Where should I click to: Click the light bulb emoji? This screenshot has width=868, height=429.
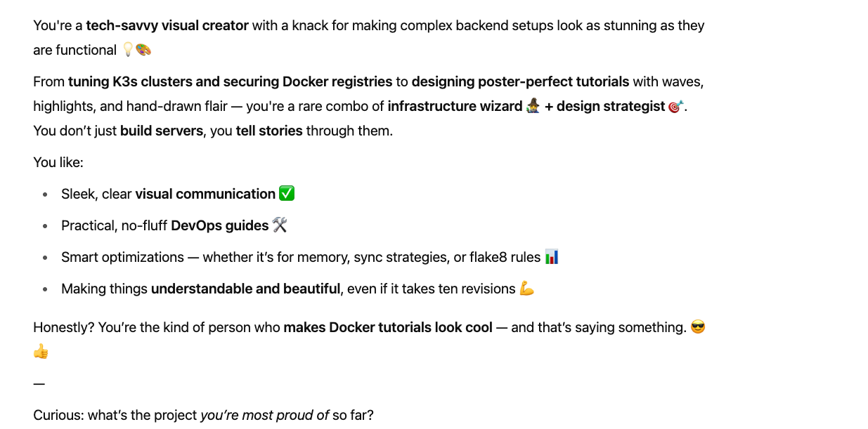tap(128, 50)
